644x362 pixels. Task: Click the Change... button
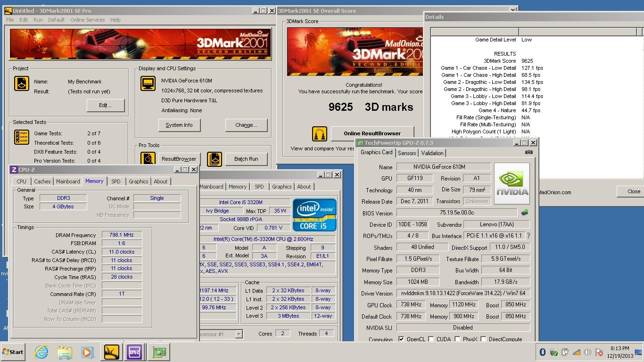[x=246, y=125]
